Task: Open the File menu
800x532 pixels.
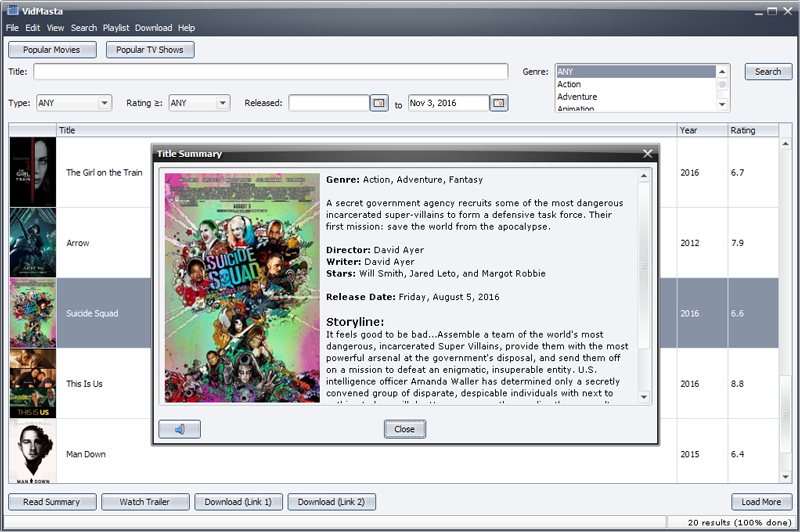Action: click(12, 28)
